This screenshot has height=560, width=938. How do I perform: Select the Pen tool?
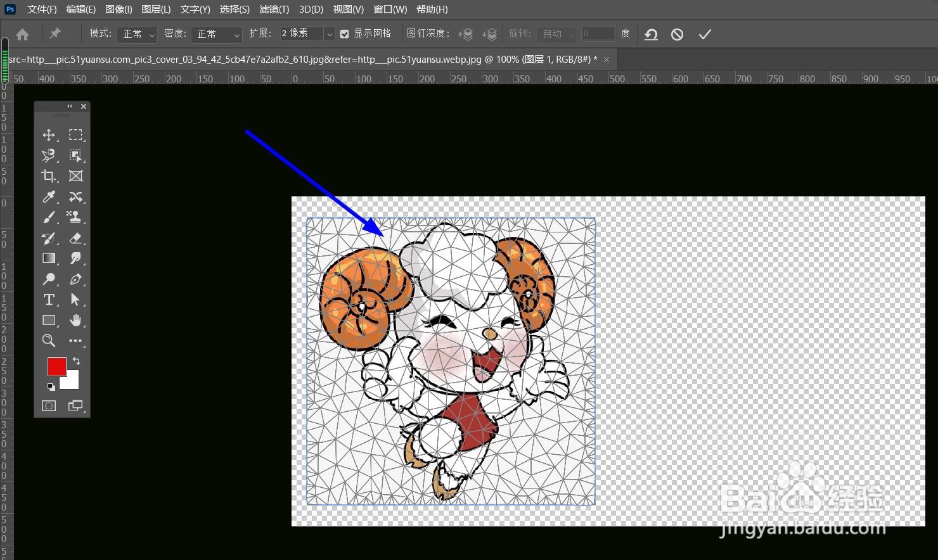click(75, 279)
